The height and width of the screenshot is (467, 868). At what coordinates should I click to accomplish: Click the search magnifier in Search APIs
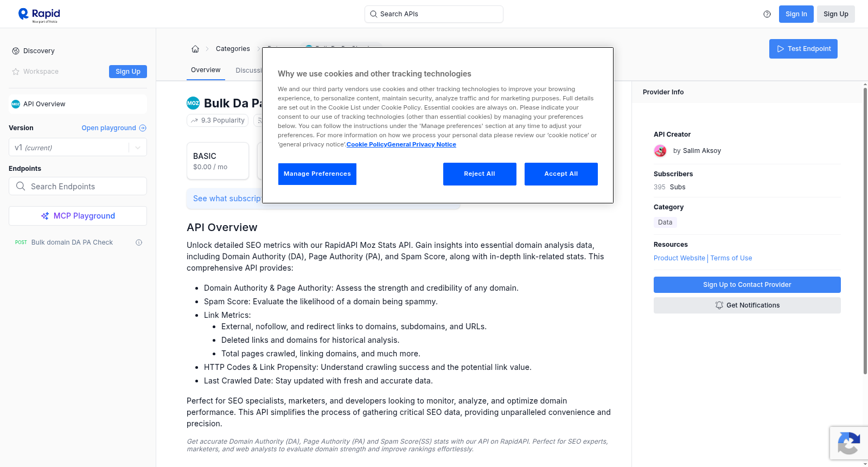[x=374, y=14]
